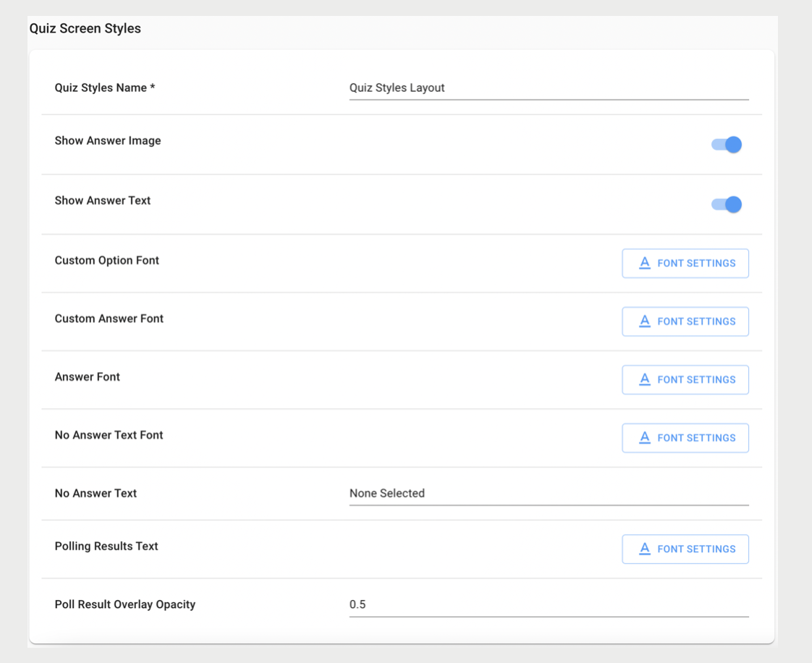Click the Poll Result Overlay Opacity field
Viewport: 812px width, 663px height.
click(x=549, y=604)
